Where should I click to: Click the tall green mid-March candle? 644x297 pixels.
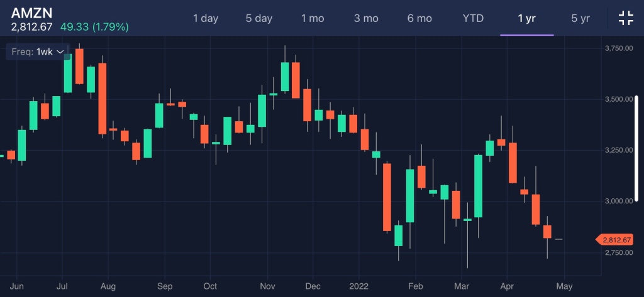pyautogui.click(x=478, y=186)
